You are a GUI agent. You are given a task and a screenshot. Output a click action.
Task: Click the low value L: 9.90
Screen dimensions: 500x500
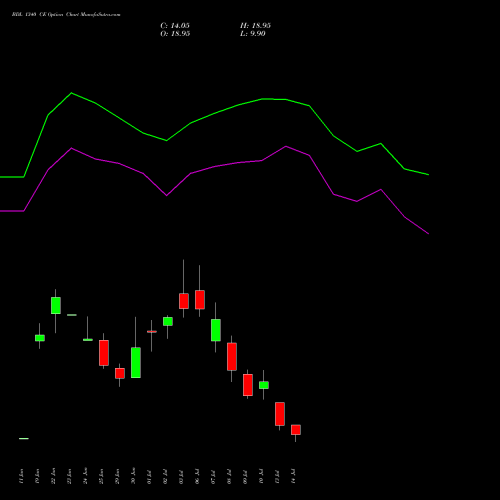pos(253,34)
